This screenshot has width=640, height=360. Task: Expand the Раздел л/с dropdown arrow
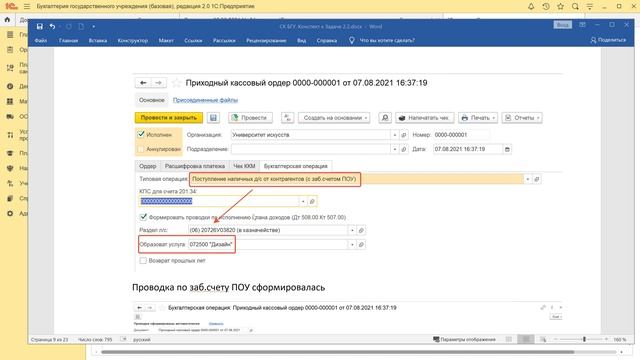coord(352,230)
